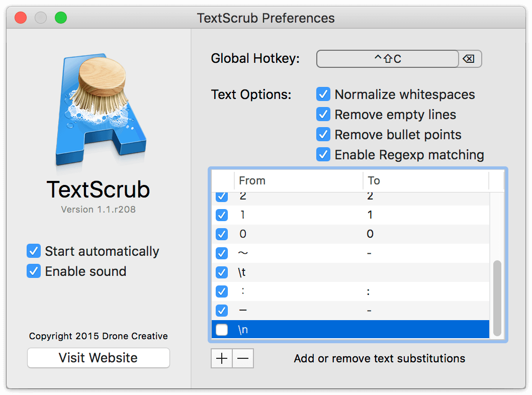
Task: Uncheck the 0 substitution row checkbox
Action: 222,234
